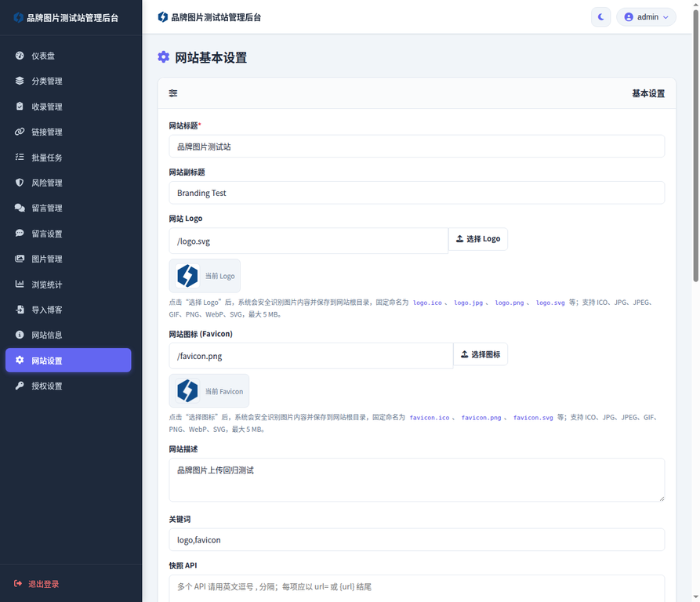The width and height of the screenshot is (700, 602).
Task: Click the comment dots icon beside 留言设置
Action: [20, 234]
